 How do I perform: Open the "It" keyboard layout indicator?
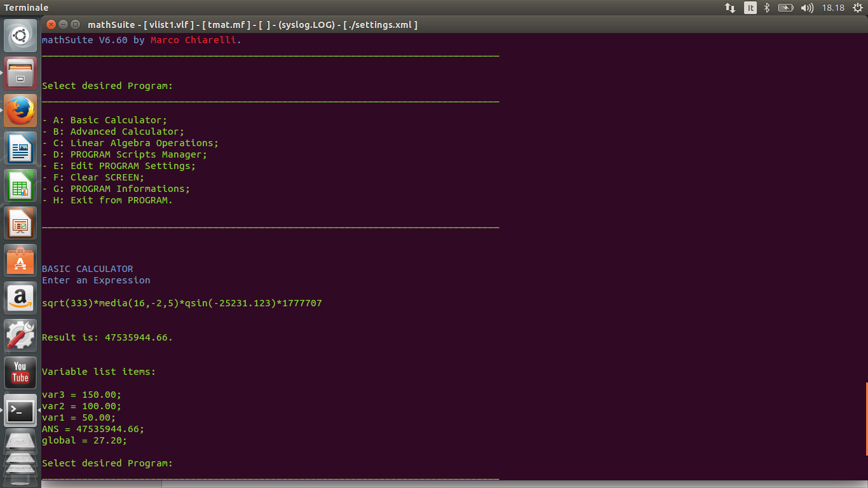coord(750,8)
